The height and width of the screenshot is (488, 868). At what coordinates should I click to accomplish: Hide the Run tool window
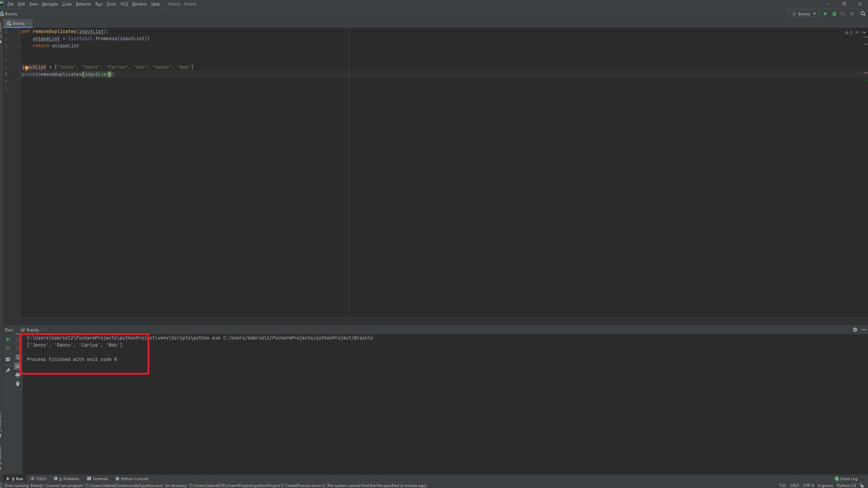(864, 330)
